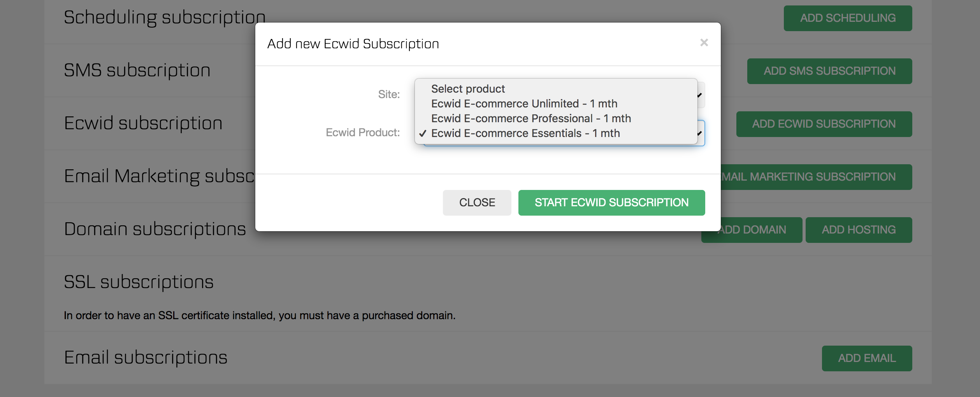Viewport: 980px width, 397px height.
Task: Click the ADD ECWID SUBSCRIPTION button
Action: pyautogui.click(x=824, y=124)
